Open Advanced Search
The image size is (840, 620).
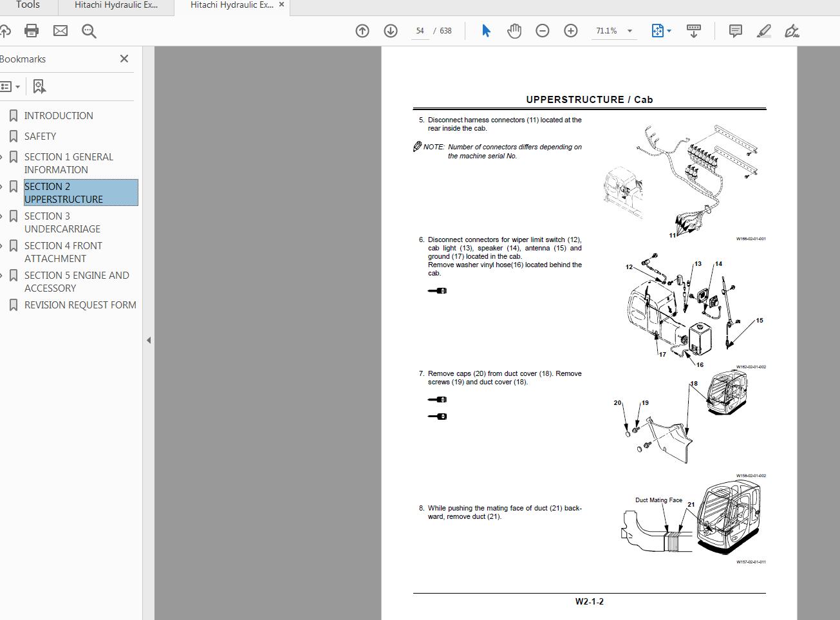coord(89,30)
